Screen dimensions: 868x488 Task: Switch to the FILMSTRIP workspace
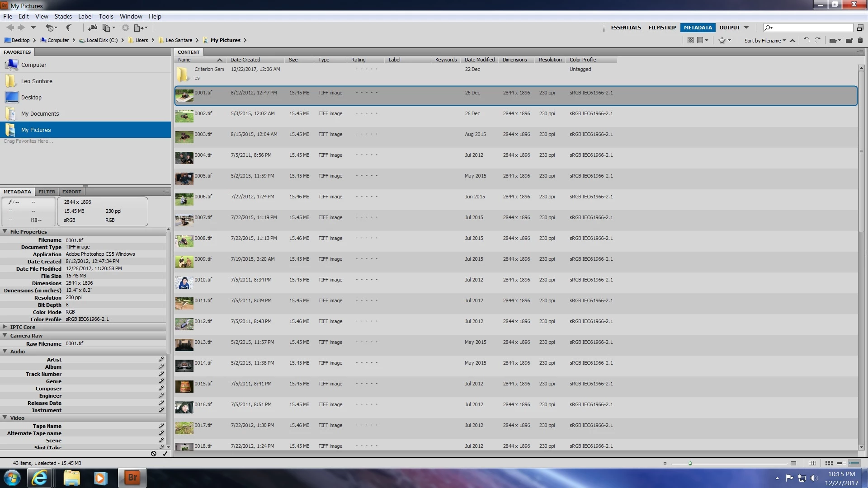pyautogui.click(x=662, y=28)
